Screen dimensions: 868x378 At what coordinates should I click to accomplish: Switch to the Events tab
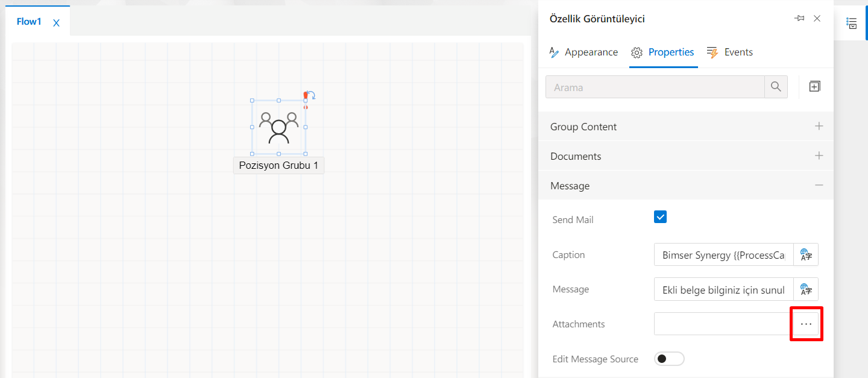coord(730,52)
